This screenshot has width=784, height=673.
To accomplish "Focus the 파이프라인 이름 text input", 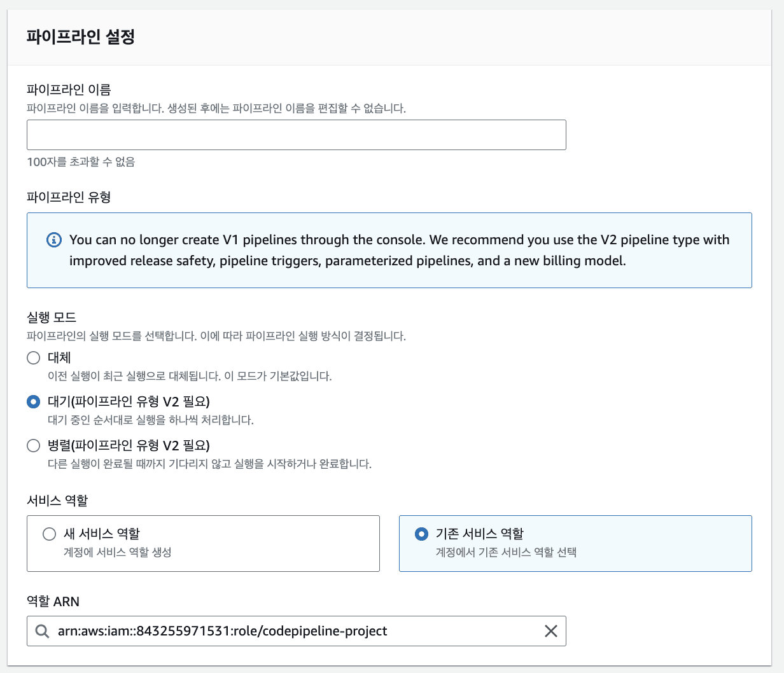I will (296, 135).
